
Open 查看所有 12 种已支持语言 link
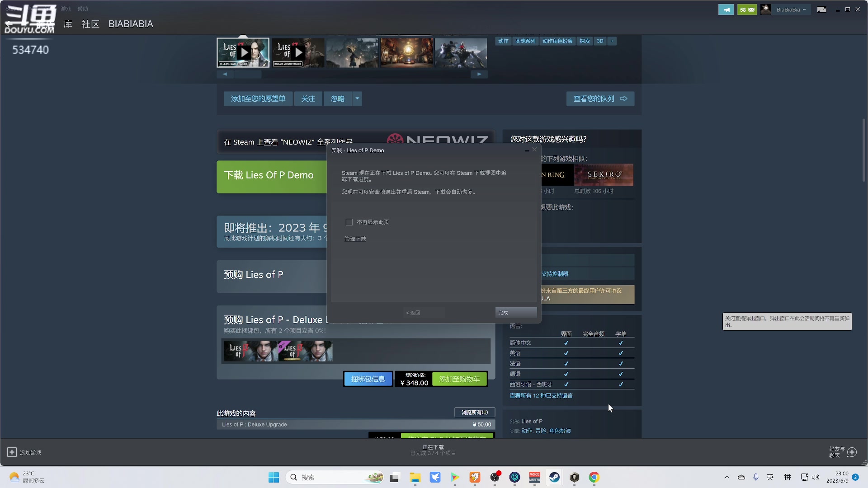click(541, 396)
